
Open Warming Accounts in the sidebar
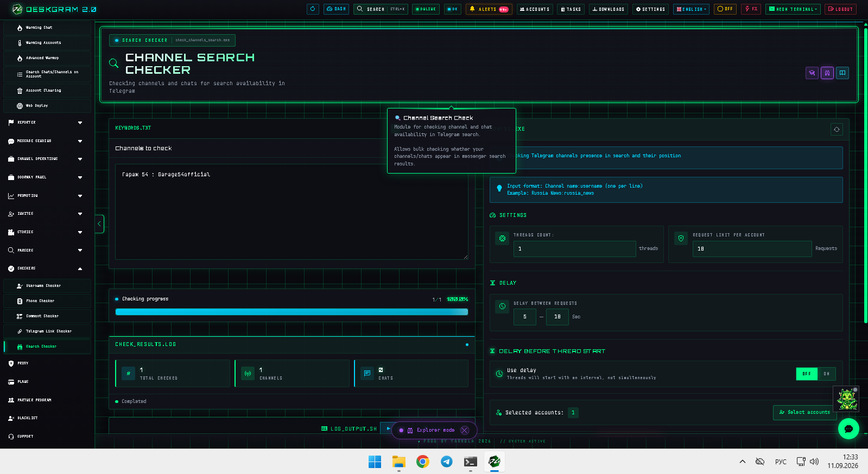pos(47,43)
